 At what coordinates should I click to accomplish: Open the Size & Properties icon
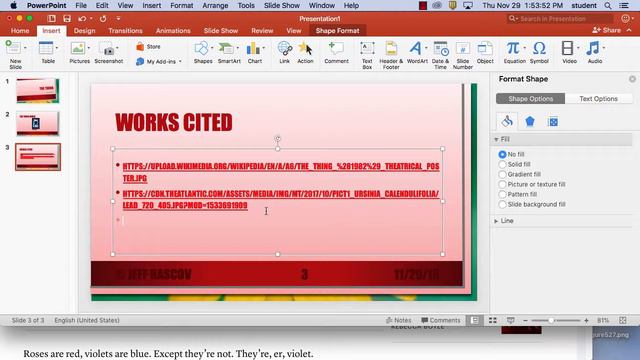tap(553, 122)
